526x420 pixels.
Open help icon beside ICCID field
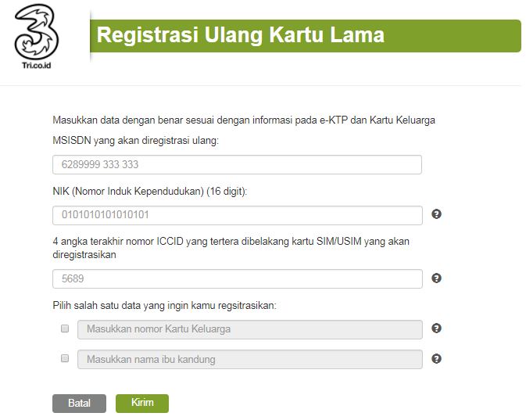(437, 278)
